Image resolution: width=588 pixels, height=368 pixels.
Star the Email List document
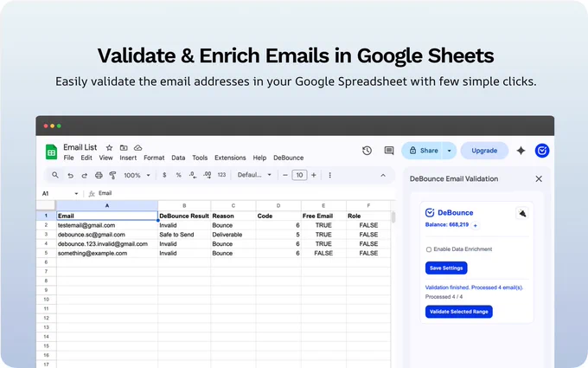click(x=109, y=148)
